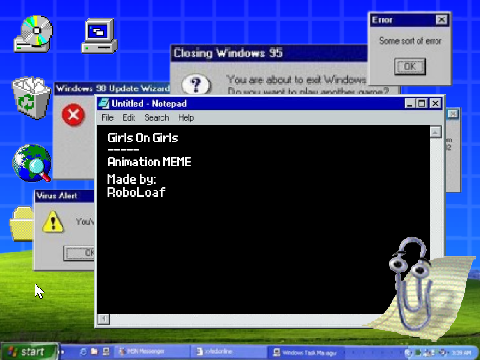480x360 pixels.
Task: Maximize the Notepad window
Action: [422, 104]
